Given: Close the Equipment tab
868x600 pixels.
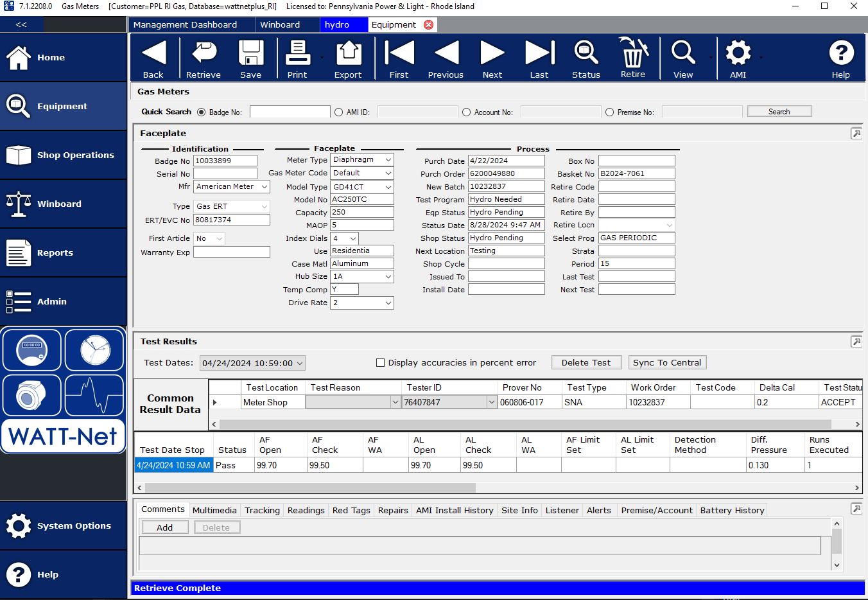Looking at the screenshot, I should 429,24.
